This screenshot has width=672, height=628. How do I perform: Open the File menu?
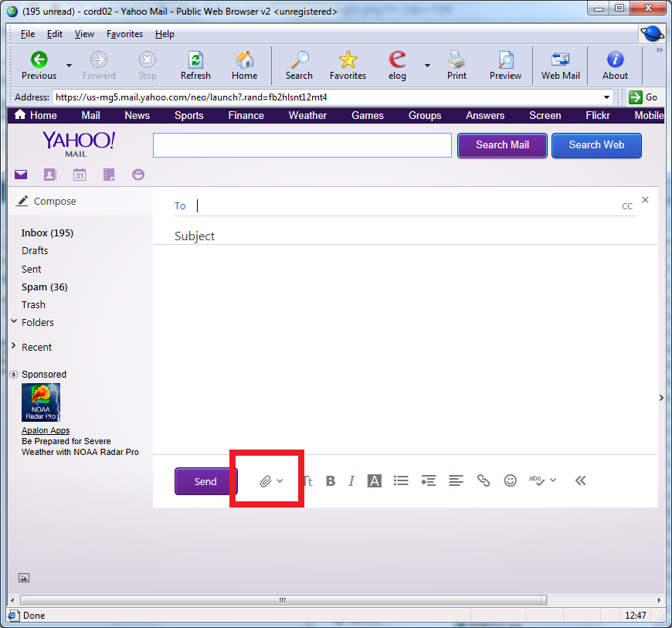pos(28,34)
